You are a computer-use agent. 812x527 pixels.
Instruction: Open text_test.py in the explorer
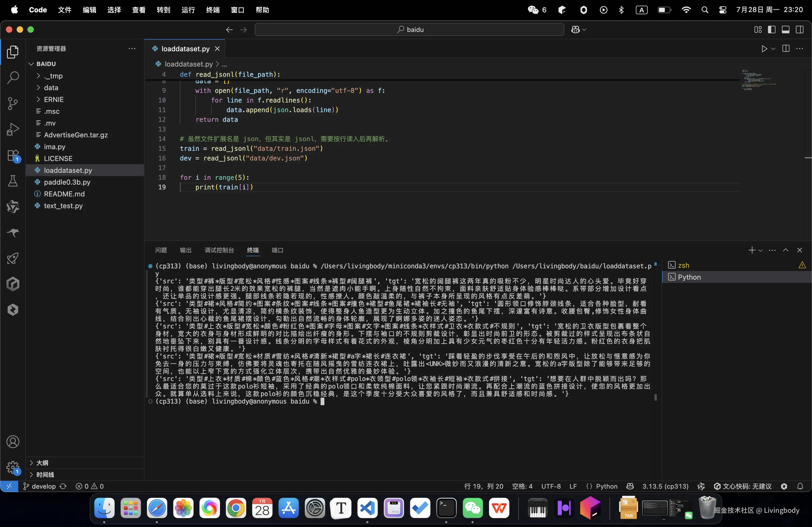click(x=85, y=206)
